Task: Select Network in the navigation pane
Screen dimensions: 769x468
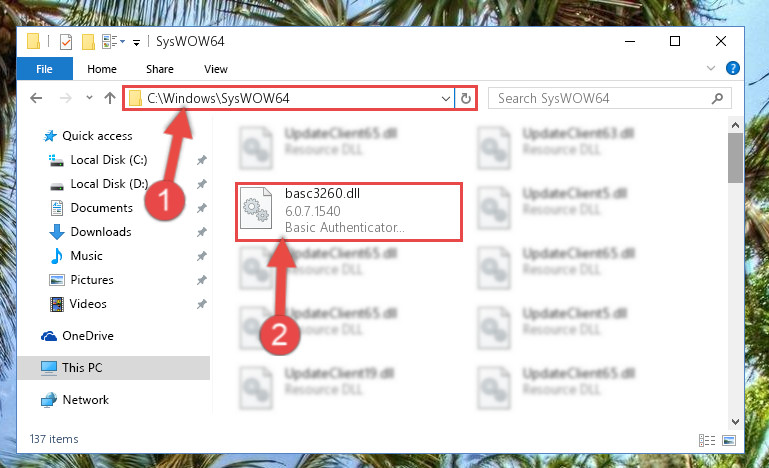Action: pyautogui.click(x=85, y=400)
